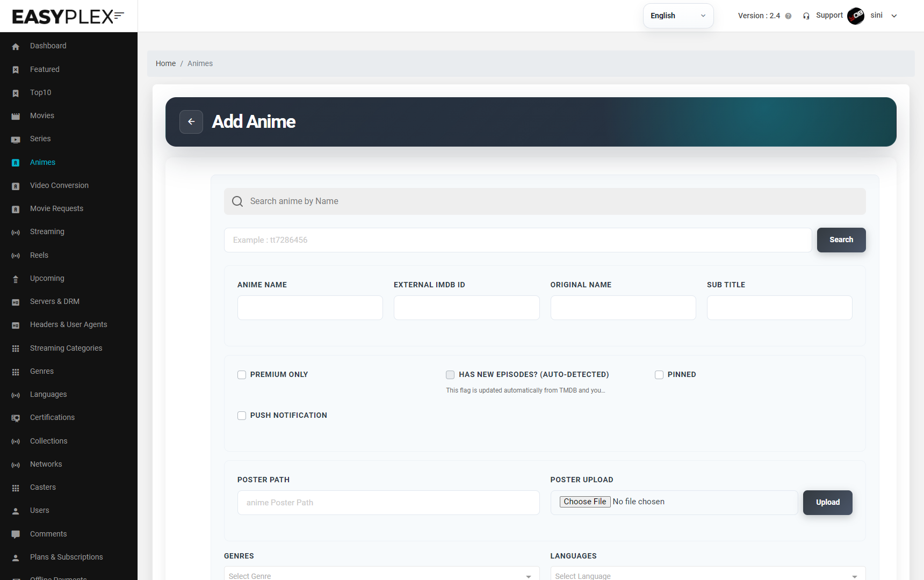This screenshot has height=580, width=924.
Task: Click the Reels broadcast icon
Action: tap(16, 256)
